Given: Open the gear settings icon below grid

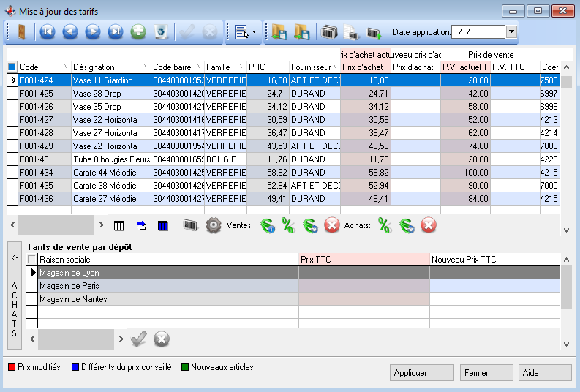Looking at the screenshot, I should click(213, 225).
